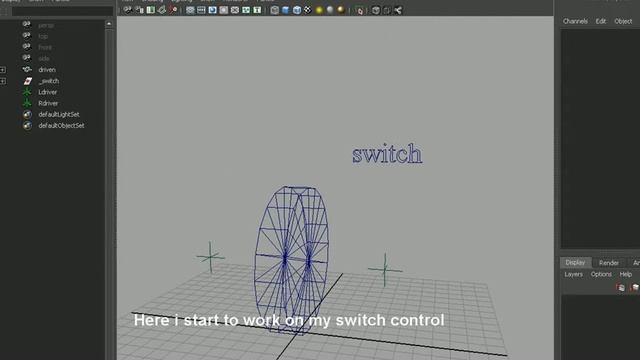This screenshot has width=640, height=360.
Task: Click the yellow Use All Lights sphere
Action: click(x=319, y=10)
